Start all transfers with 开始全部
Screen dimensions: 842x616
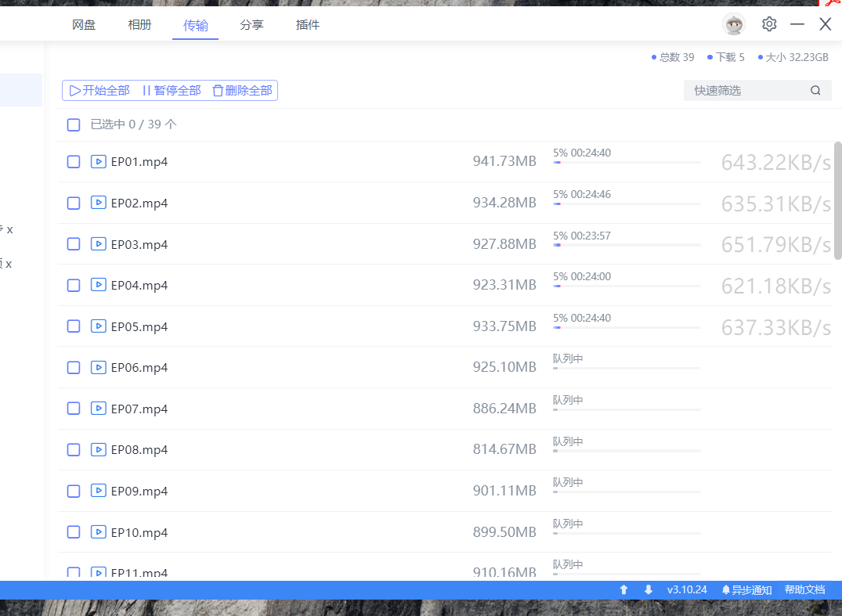[x=100, y=90]
